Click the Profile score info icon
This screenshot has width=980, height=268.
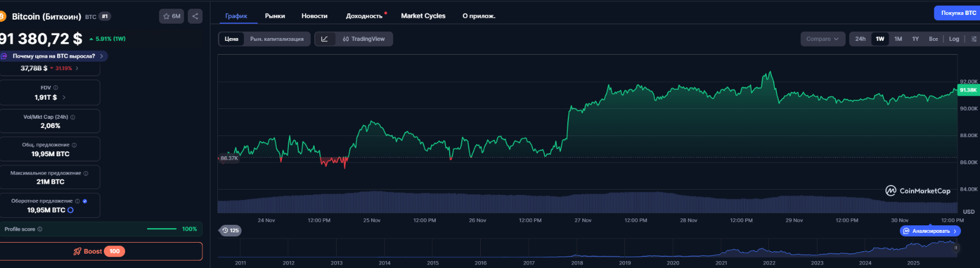pos(40,229)
